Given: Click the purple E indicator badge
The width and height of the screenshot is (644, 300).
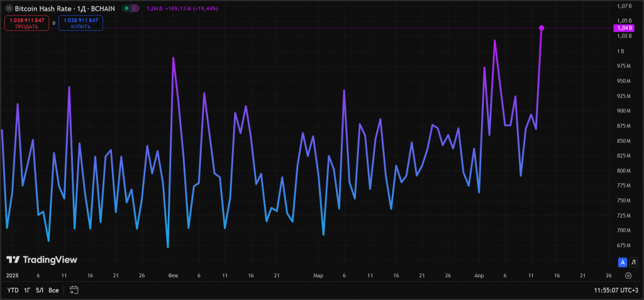Looking at the screenshot, I should point(136,9).
